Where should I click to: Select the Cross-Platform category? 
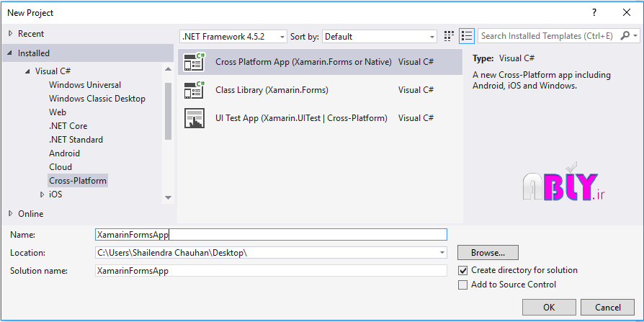click(78, 181)
